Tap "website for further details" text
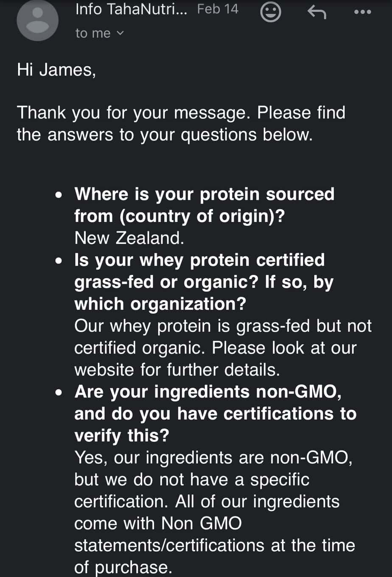Image resolution: width=392 pixels, height=577 pixels. click(x=177, y=370)
